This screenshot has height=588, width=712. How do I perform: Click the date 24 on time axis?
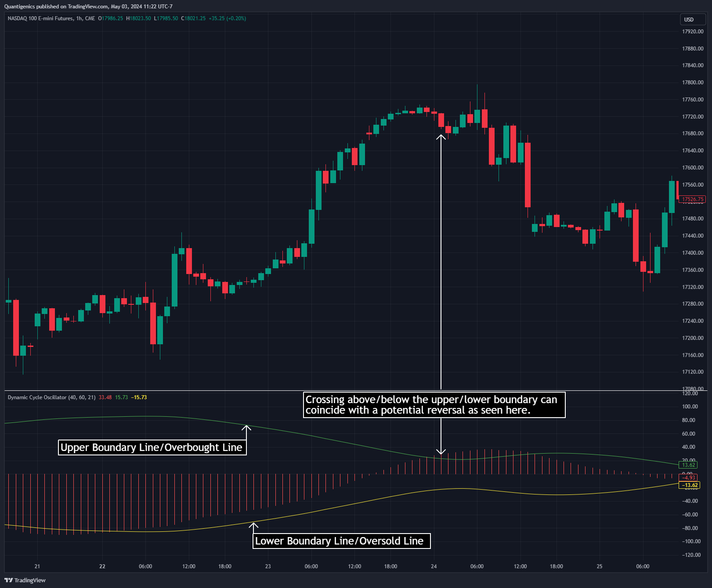(434, 566)
